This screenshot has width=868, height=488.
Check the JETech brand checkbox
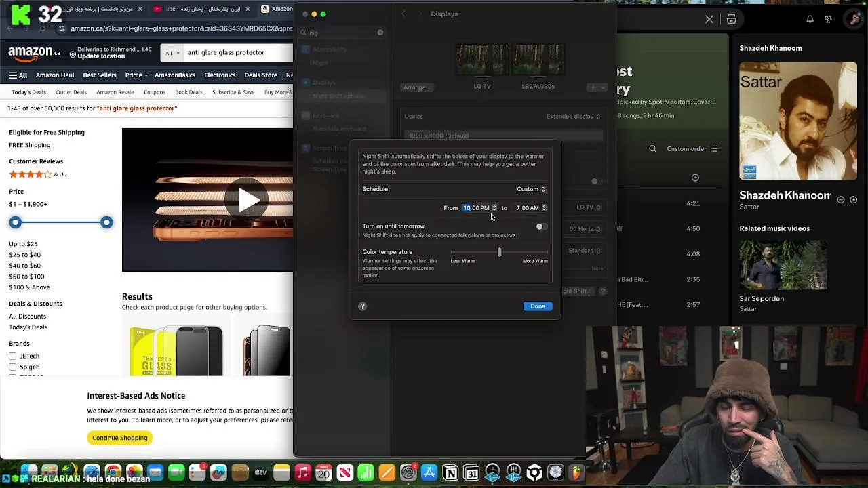pos(12,356)
